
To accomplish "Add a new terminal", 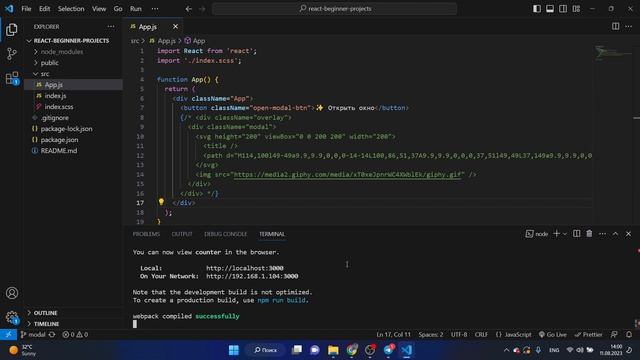I will [556, 233].
